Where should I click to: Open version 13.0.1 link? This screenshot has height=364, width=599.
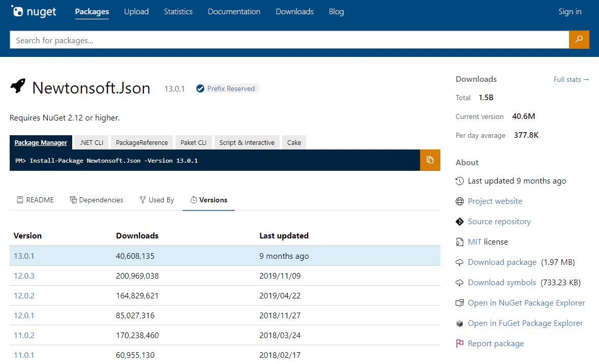(x=24, y=256)
